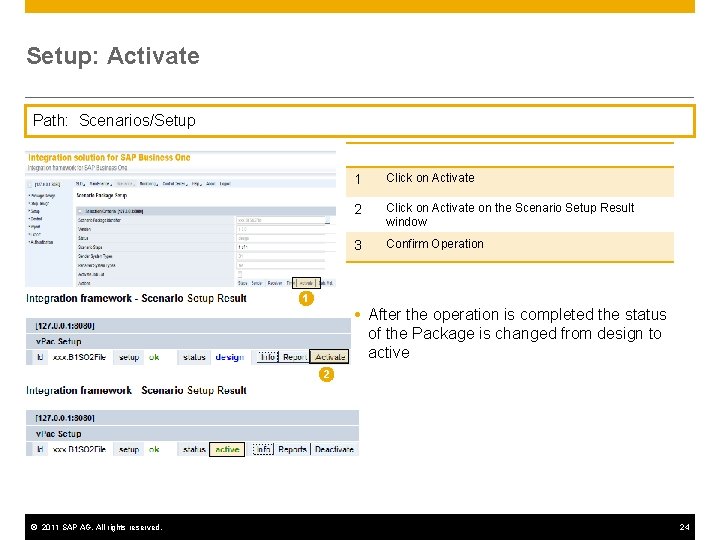Open Info in the active status row
720x540 pixels.
[x=263, y=449]
